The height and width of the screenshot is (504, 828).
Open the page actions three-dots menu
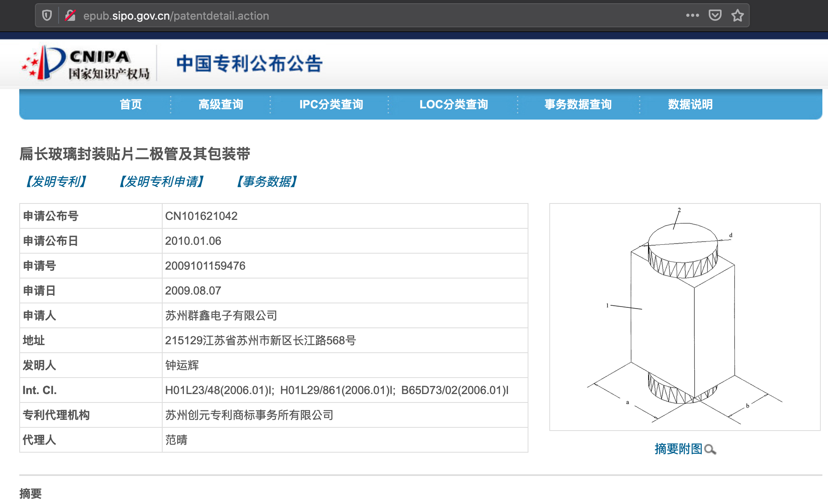tap(692, 16)
